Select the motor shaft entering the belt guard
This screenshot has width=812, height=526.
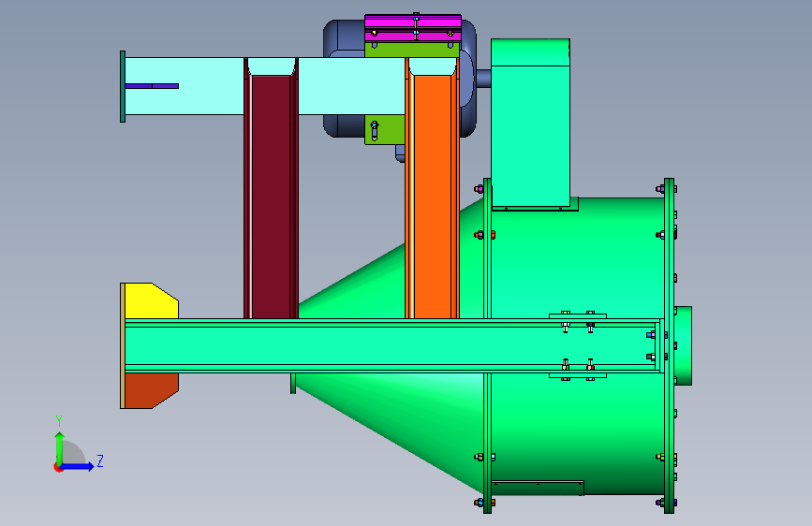point(482,79)
